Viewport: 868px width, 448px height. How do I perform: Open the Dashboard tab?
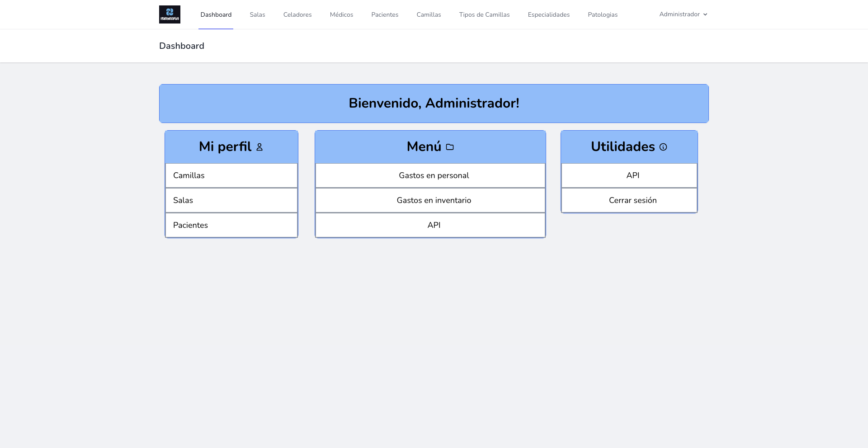tap(216, 14)
